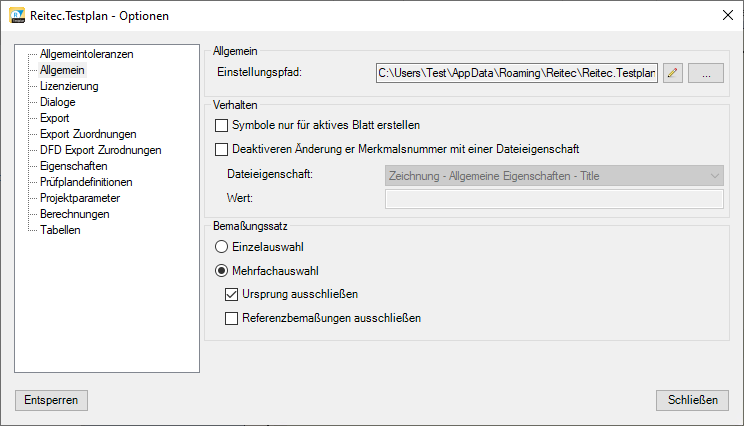The width and height of the screenshot is (744, 426).
Task: Select the Mehrfachauswahl radio button
Action: click(222, 271)
